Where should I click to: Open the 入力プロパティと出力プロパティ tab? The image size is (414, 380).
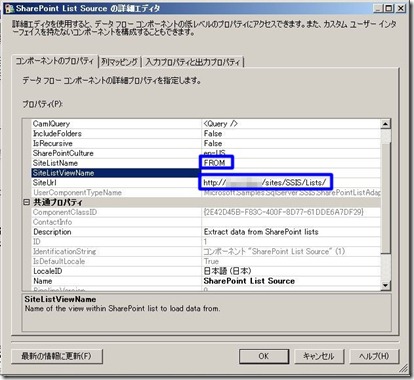tap(193, 62)
